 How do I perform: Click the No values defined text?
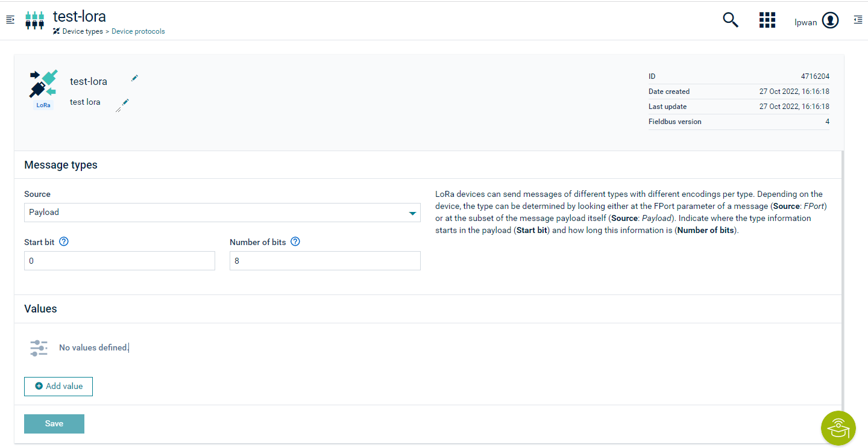93,347
